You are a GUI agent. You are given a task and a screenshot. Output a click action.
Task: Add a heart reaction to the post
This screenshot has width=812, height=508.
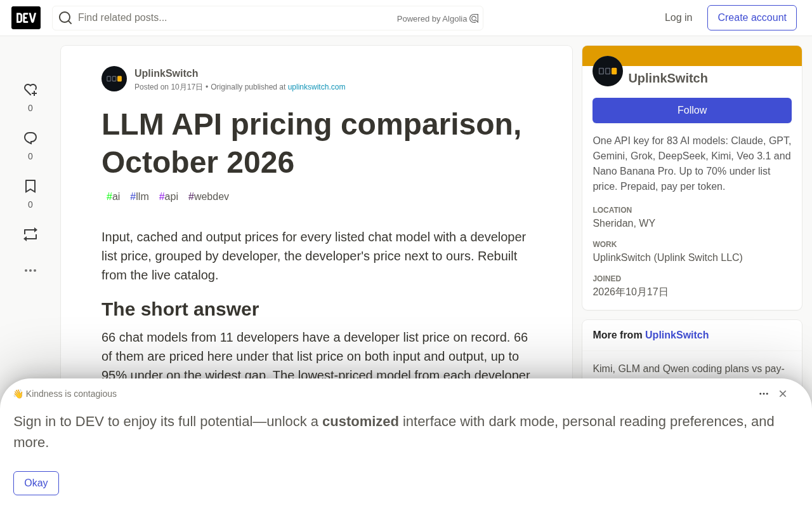pos(30,90)
